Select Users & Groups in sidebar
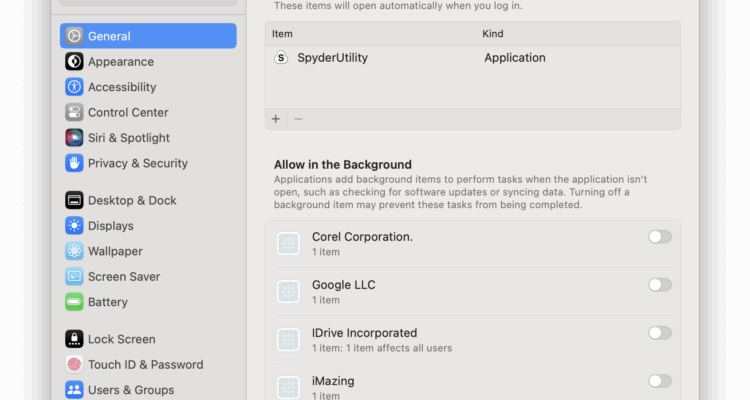The image size is (750, 400). tap(148, 389)
